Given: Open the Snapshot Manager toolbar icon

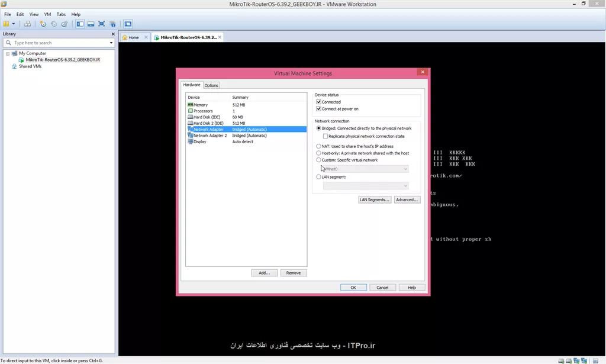Looking at the screenshot, I should tap(65, 24).
